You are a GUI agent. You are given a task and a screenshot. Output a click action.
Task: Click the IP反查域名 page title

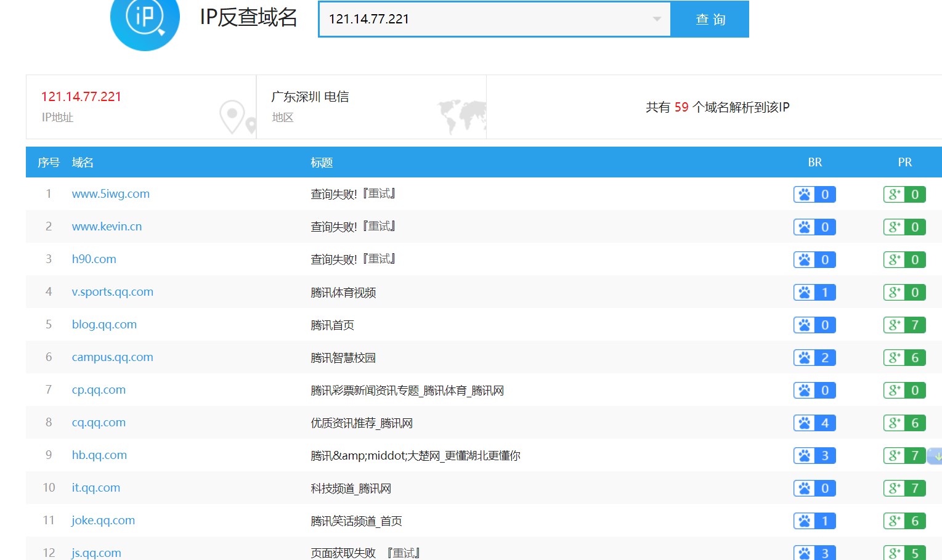coord(248,17)
